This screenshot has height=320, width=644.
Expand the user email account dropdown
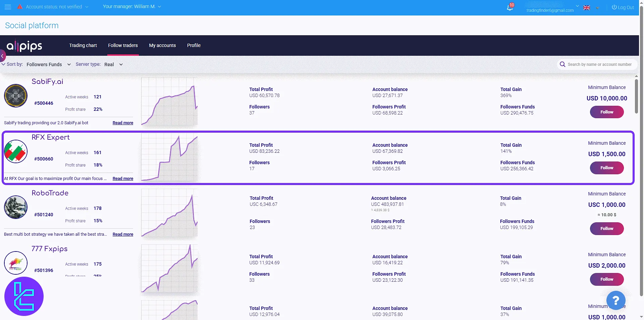577,6
